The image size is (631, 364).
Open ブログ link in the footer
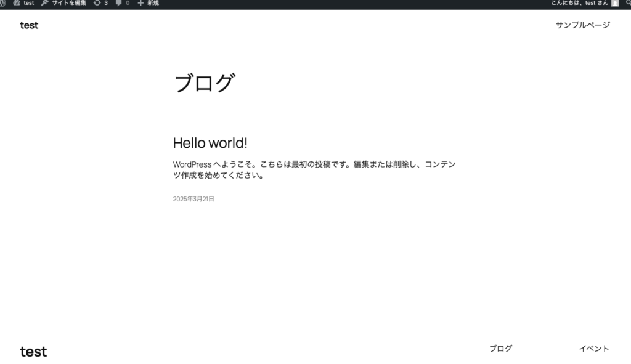500,349
